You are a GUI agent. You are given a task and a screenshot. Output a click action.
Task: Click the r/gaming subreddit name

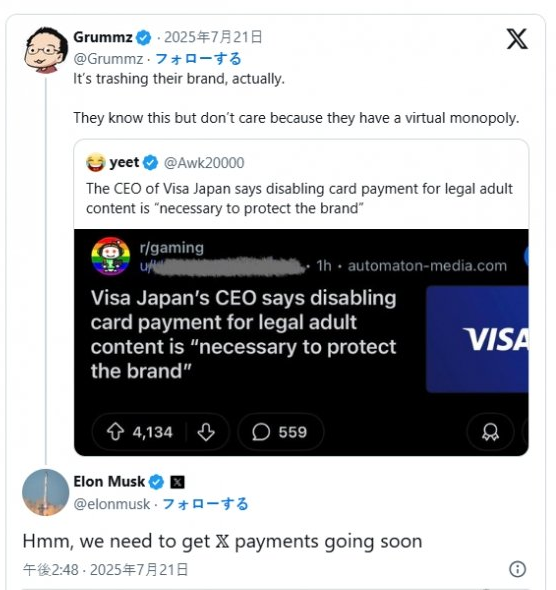tap(172, 248)
